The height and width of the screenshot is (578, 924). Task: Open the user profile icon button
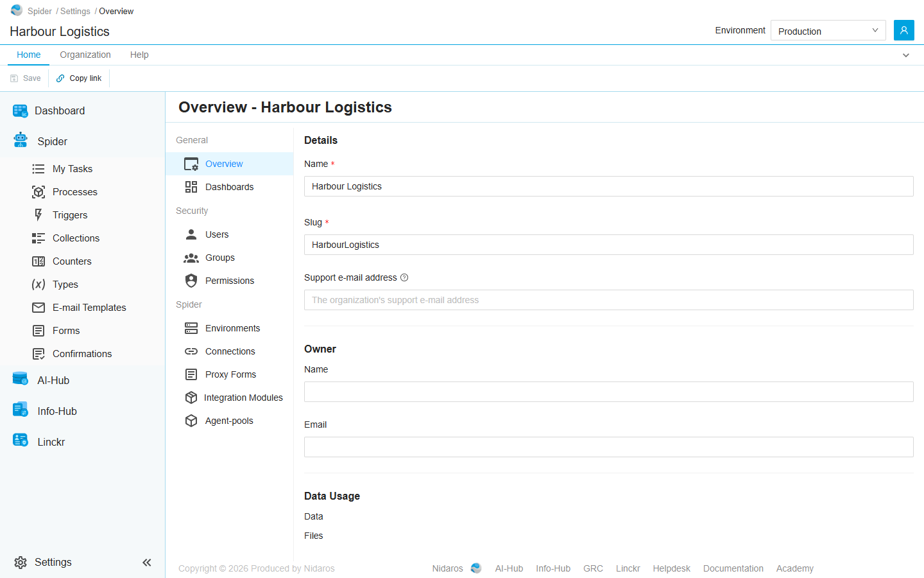pyautogui.click(x=903, y=30)
